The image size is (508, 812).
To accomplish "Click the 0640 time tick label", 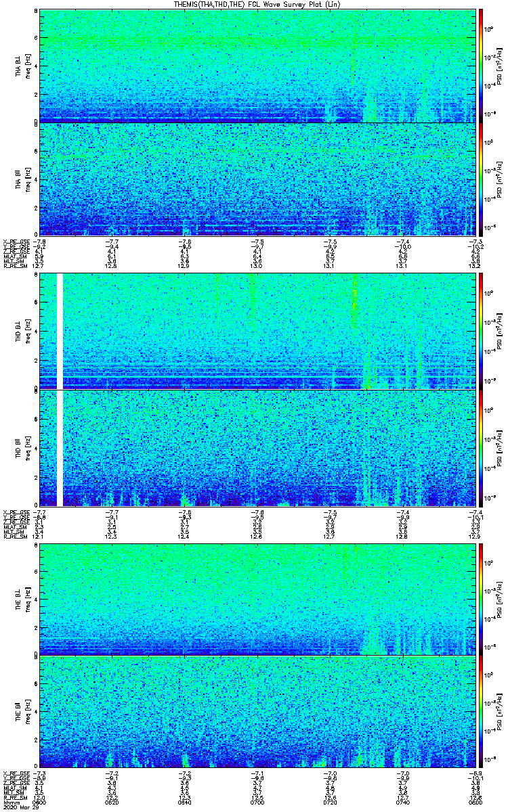I will coord(185,803).
